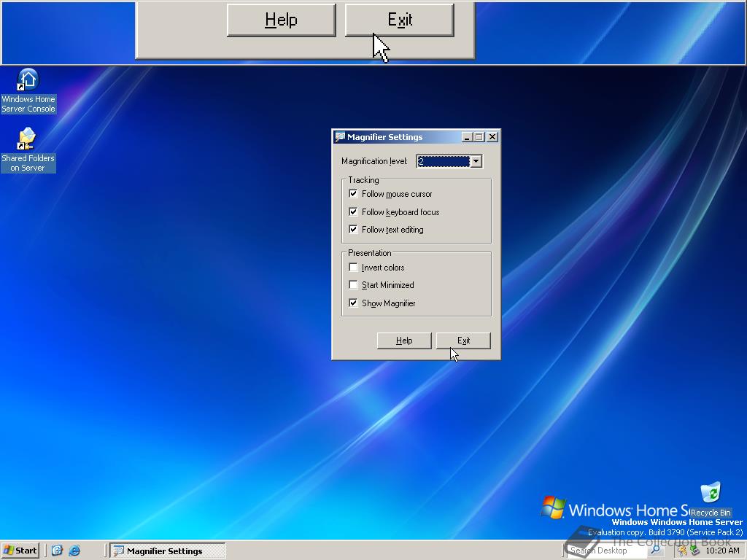Click the network tray icon beside clock
The width and height of the screenshot is (747, 560).
point(694,551)
